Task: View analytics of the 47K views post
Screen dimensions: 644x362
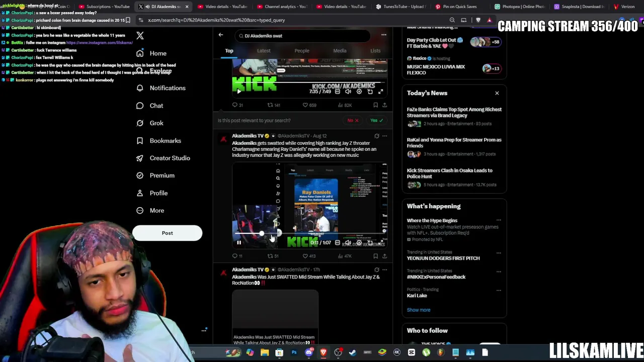Action: pyautogui.click(x=345, y=256)
